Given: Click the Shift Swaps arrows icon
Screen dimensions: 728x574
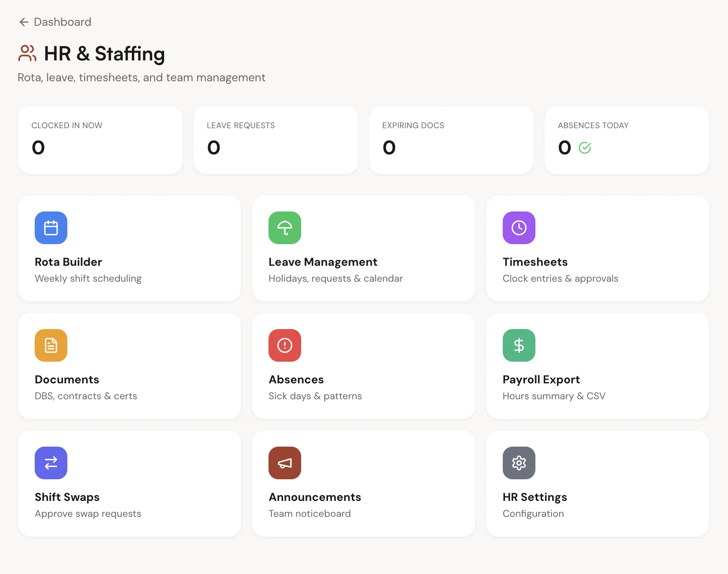Looking at the screenshot, I should (51, 463).
